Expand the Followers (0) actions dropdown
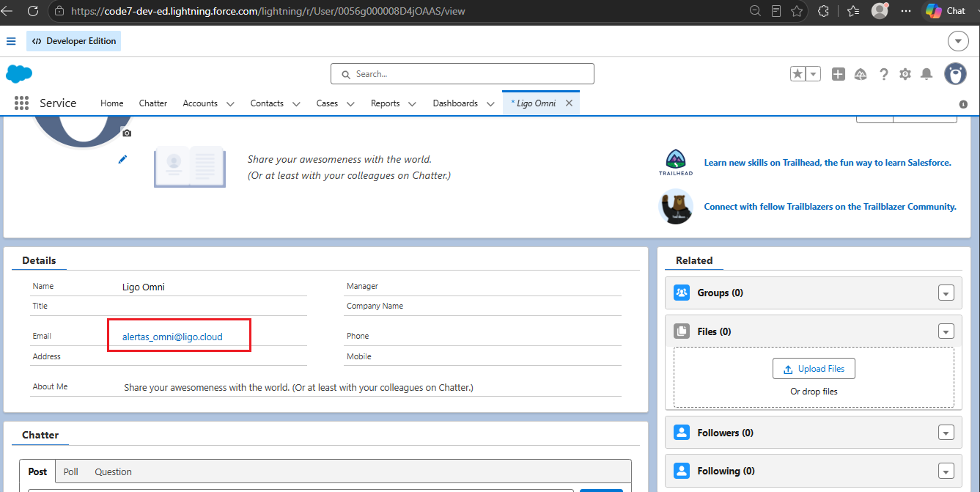The image size is (980, 492). pyautogui.click(x=946, y=433)
